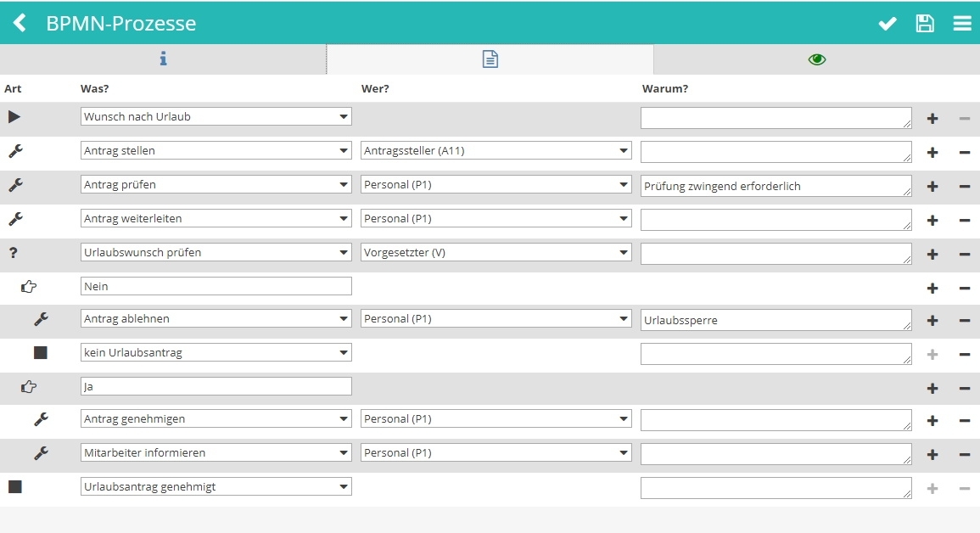
Task: Open the Vorgesetzter (V) dropdown
Action: click(496, 252)
